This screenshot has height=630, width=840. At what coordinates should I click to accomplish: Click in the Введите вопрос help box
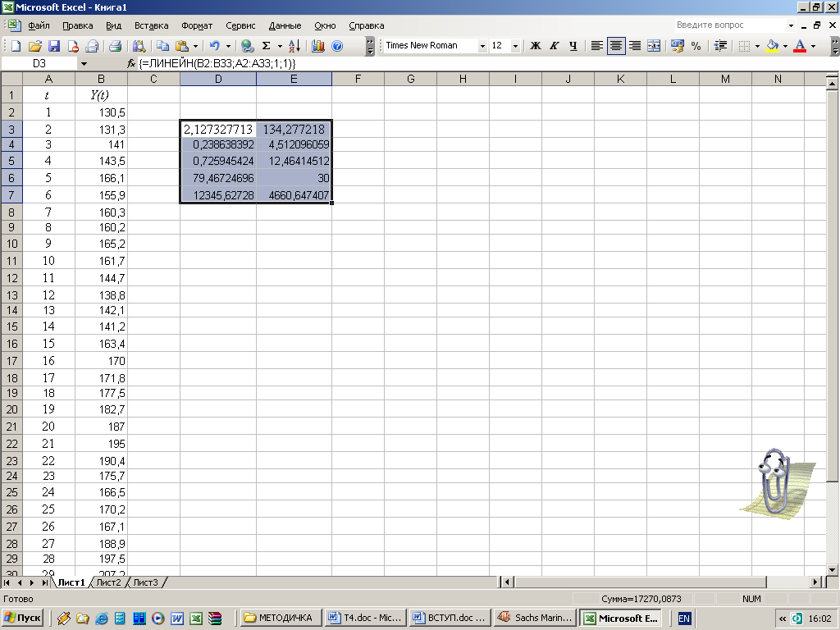(730, 25)
